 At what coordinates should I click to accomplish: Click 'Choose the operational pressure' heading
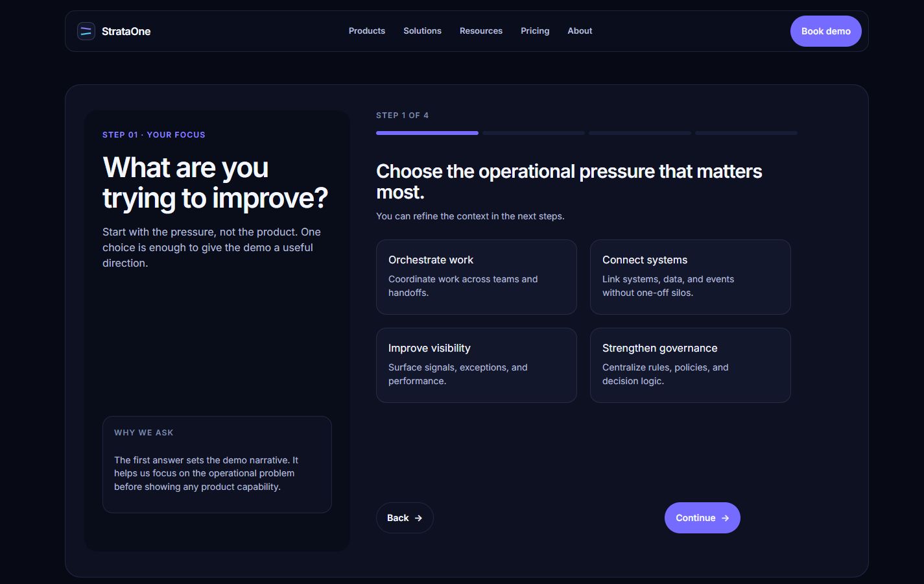[569, 182]
